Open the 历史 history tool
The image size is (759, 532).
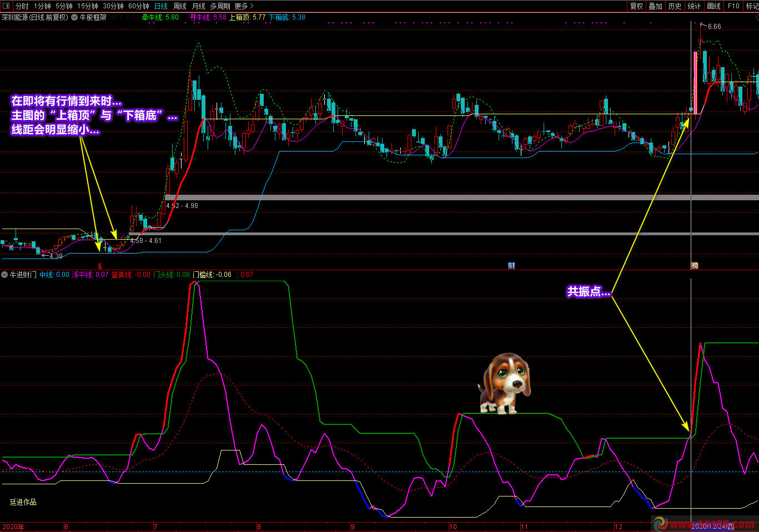coord(675,6)
